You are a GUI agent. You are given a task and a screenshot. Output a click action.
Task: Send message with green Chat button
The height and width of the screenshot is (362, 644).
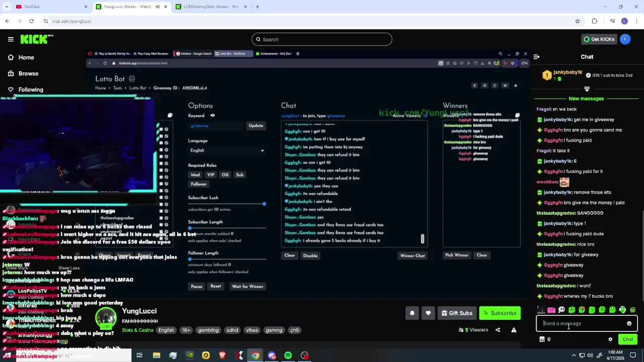627,339
